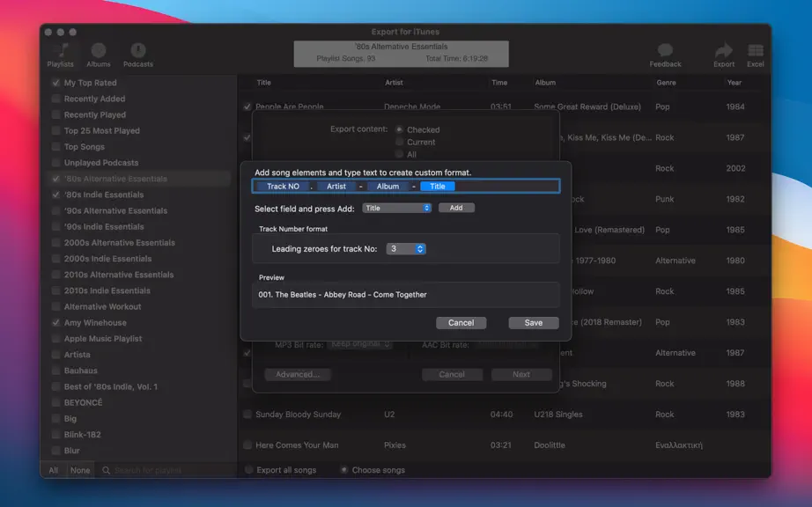The height and width of the screenshot is (507, 812).
Task: Select the Blink-182 playlist
Action: click(82, 435)
